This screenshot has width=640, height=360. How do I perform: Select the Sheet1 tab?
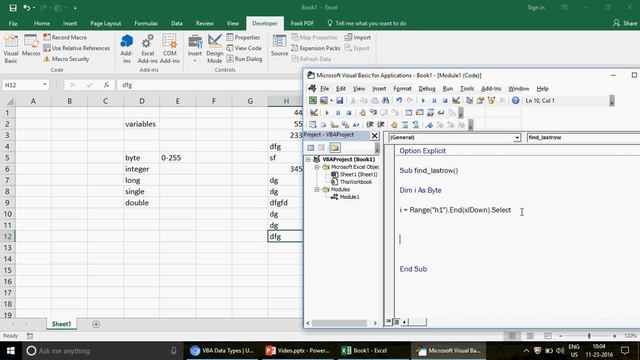tap(61, 324)
